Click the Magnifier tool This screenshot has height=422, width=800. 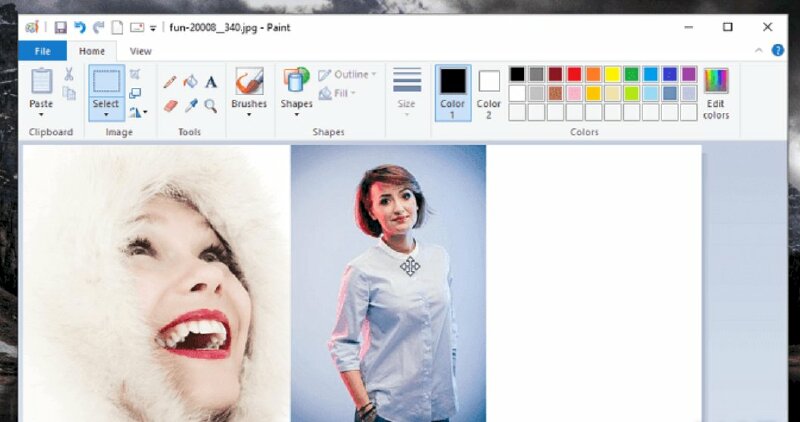click(x=211, y=105)
